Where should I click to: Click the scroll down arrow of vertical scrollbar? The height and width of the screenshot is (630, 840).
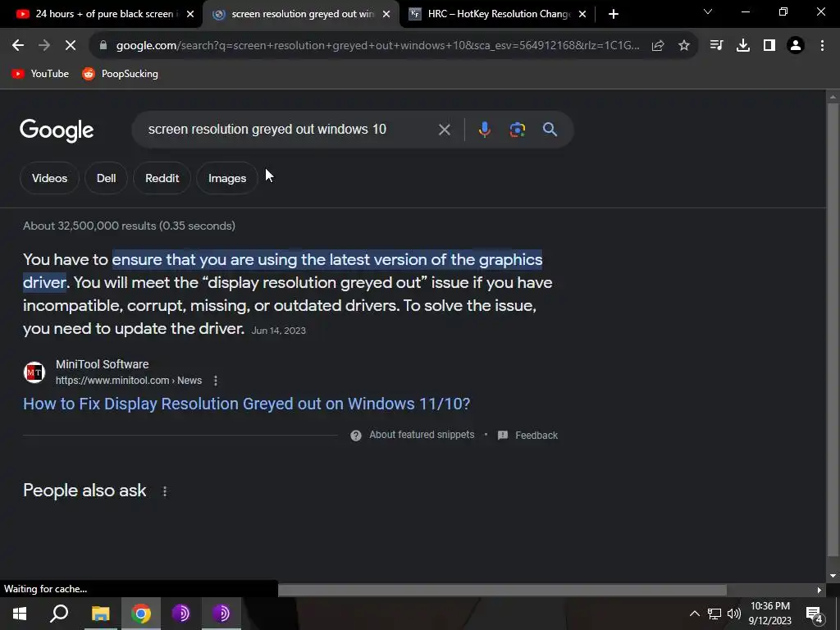(833, 577)
